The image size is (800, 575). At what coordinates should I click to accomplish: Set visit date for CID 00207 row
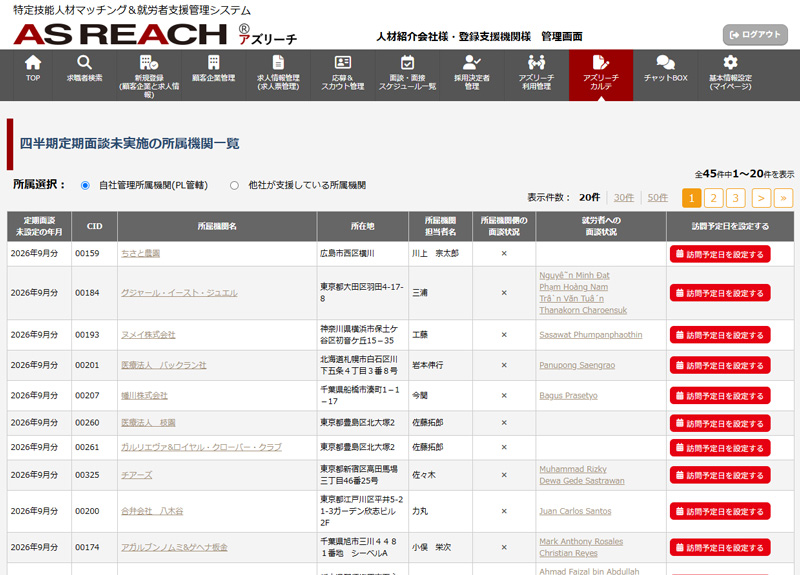tap(720, 395)
